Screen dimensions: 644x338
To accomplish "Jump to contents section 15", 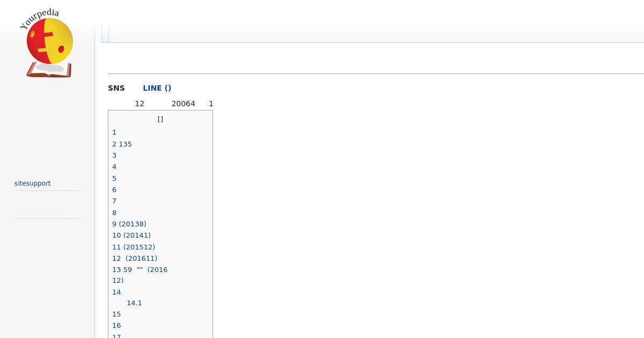I will coord(116,314).
